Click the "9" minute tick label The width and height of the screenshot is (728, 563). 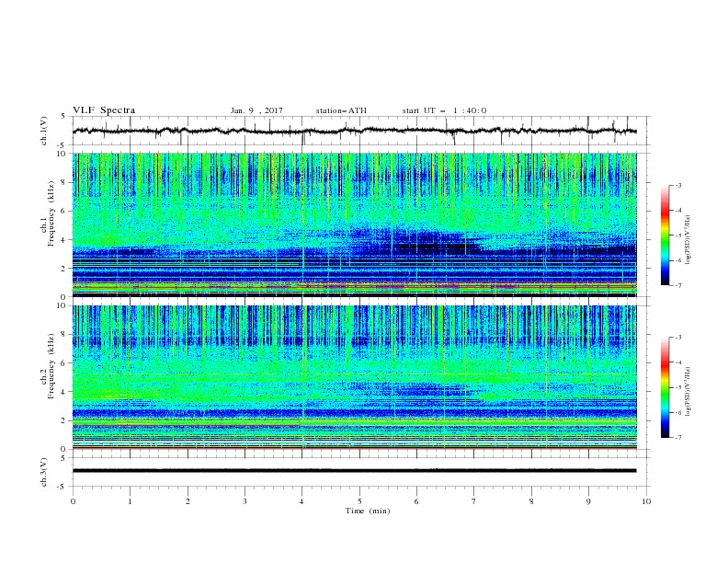pyautogui.click(x=588, y=501)
